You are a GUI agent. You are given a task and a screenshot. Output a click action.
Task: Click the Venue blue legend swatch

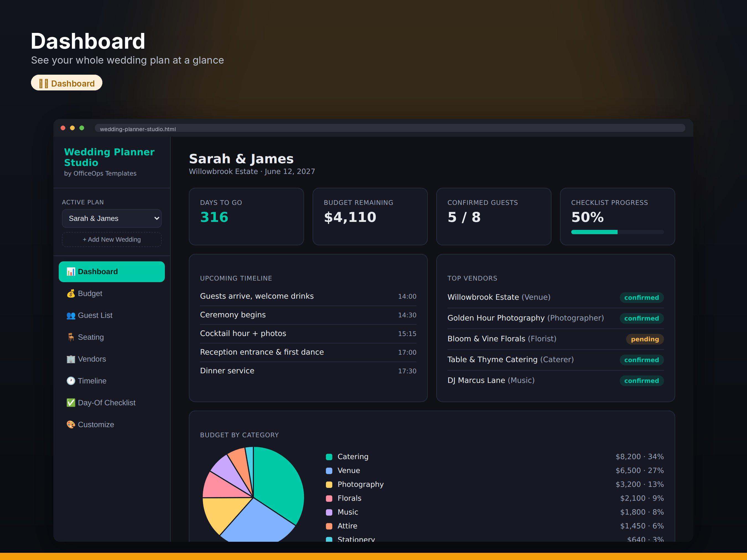pos(329,471)
